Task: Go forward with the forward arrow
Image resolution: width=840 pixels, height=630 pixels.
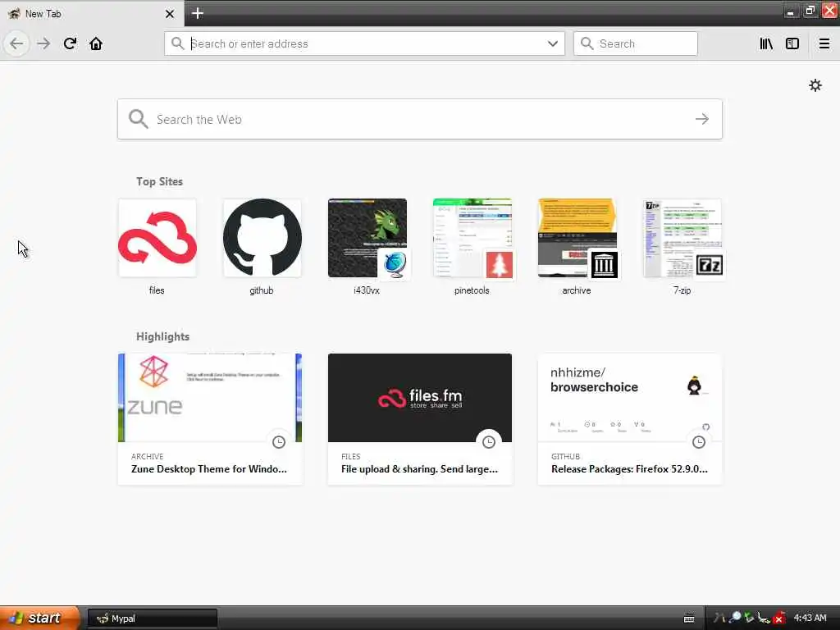Action: click(x=44, y=43)
